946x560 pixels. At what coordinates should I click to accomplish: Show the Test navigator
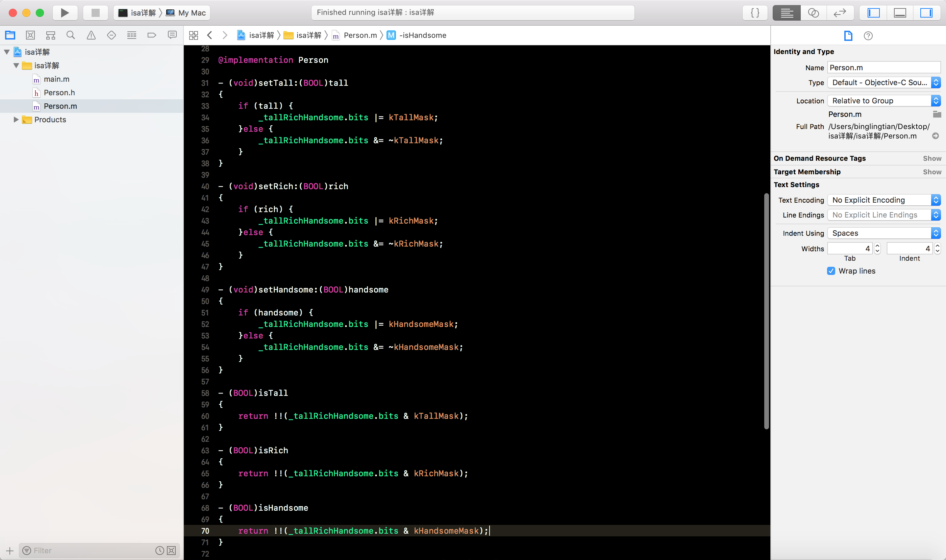coord(111,35)
